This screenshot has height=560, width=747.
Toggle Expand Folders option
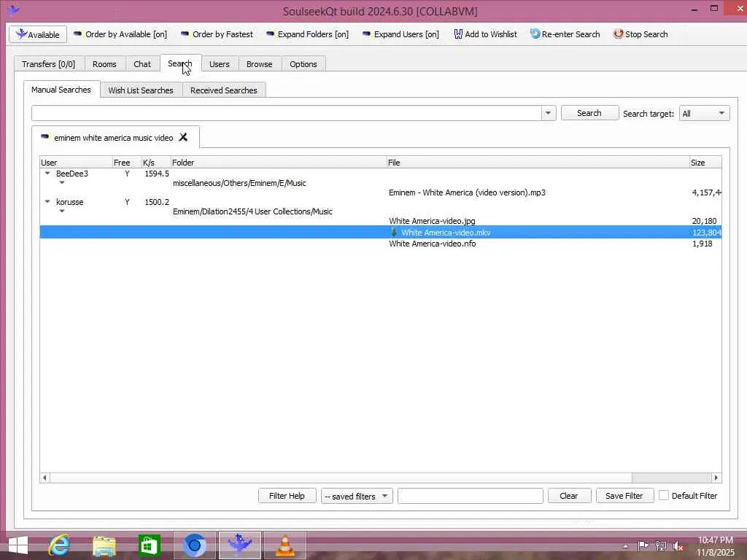tap(307, 34)
